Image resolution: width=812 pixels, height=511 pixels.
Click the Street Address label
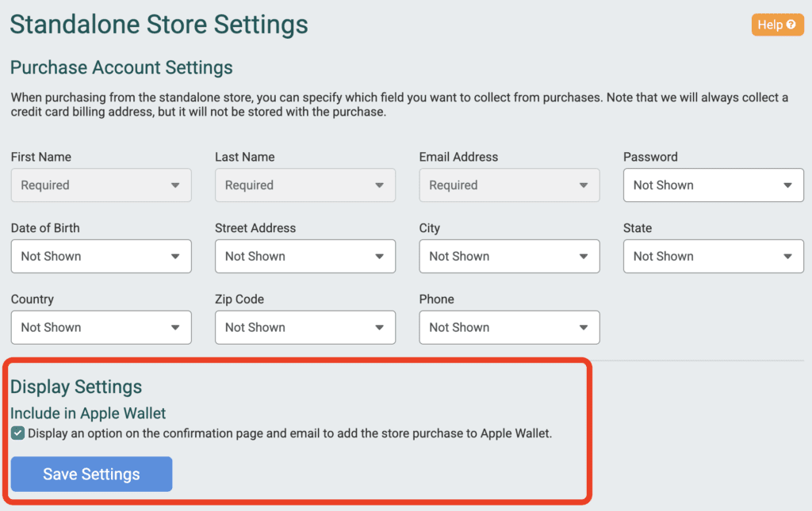pyautogui.click(x=255, y=228)
